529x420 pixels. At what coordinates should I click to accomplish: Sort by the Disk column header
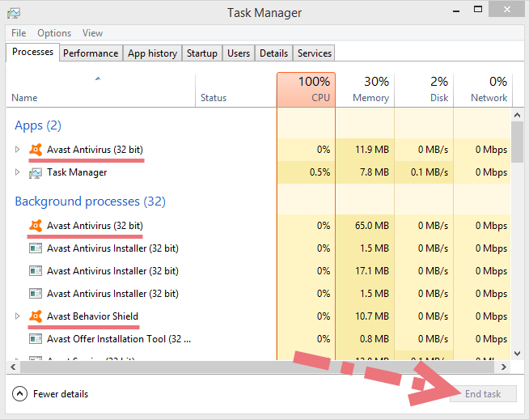tap(424, 91)
